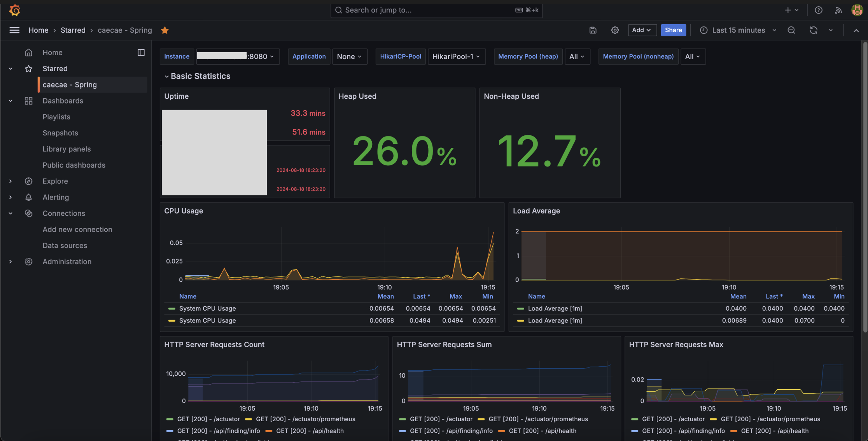Expand the Administration section chevron
868x441 pixels.
tap(10, 262)
